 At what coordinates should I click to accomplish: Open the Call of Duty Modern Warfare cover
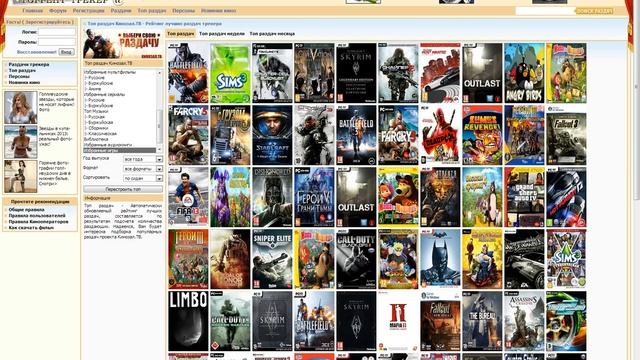click(x=230, y=321)
